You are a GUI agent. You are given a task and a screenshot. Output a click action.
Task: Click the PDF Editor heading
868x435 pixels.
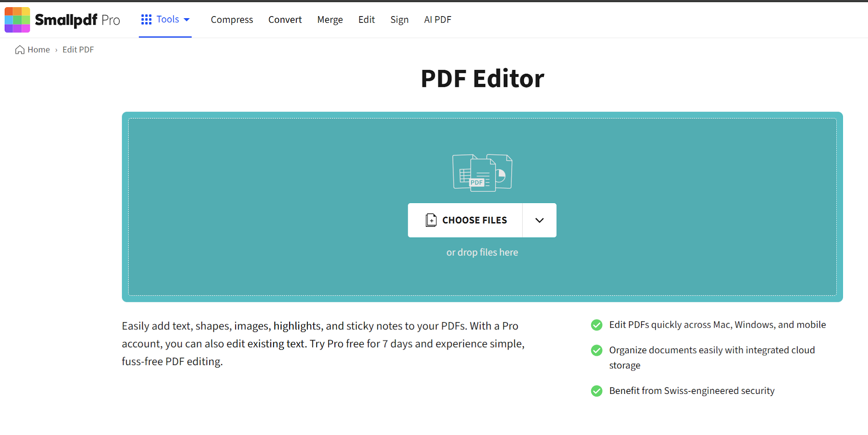coord(482,78)
